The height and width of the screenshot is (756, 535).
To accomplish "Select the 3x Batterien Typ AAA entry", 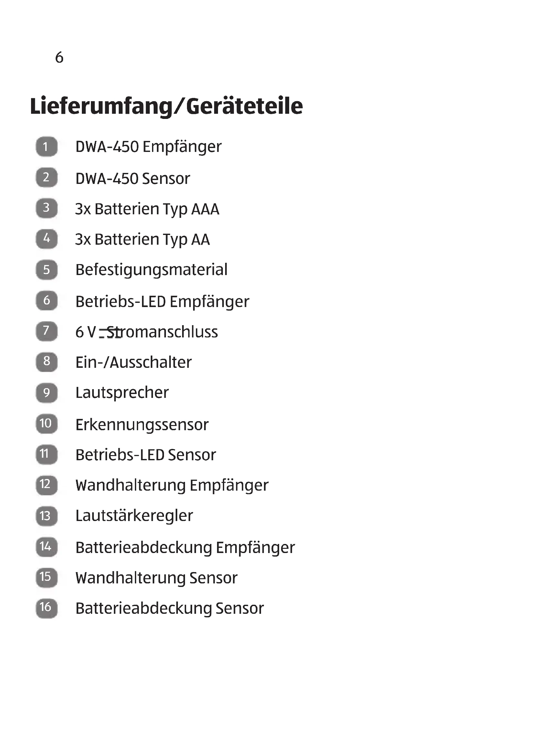I will pyautogui.click(x=147, y=209).
